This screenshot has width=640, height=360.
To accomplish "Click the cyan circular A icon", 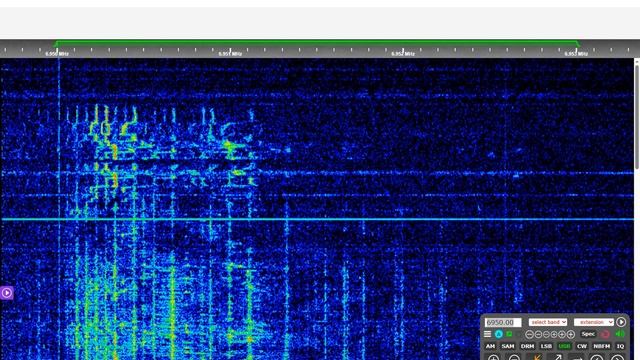I will (499, 334).
